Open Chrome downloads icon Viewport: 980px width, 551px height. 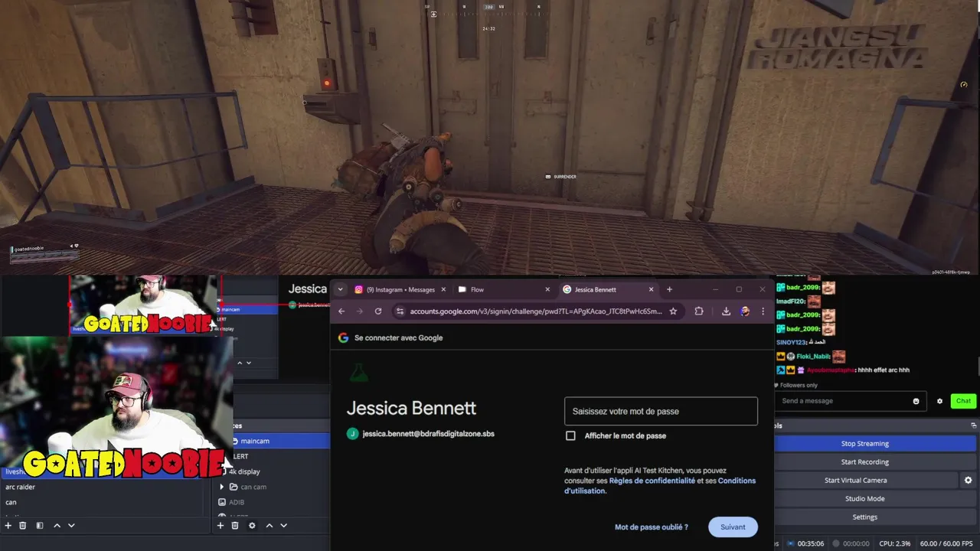[x=726, y=311]
